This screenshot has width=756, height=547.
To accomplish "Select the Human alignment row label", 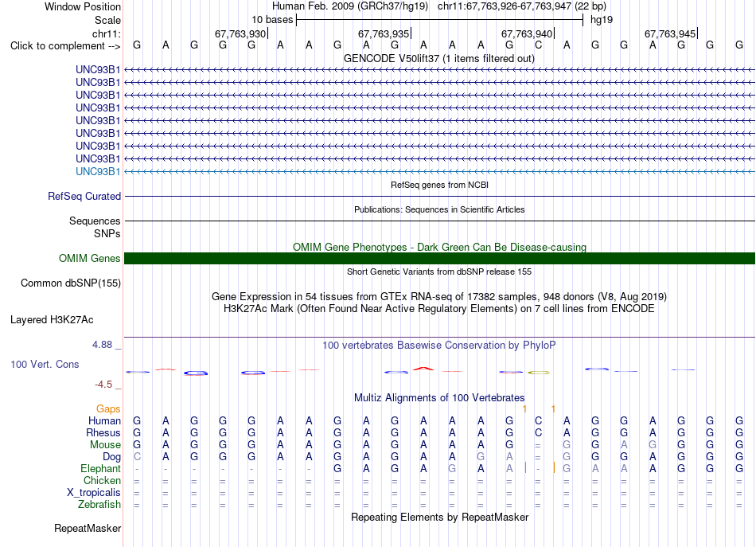I will (x=104, y=420).
